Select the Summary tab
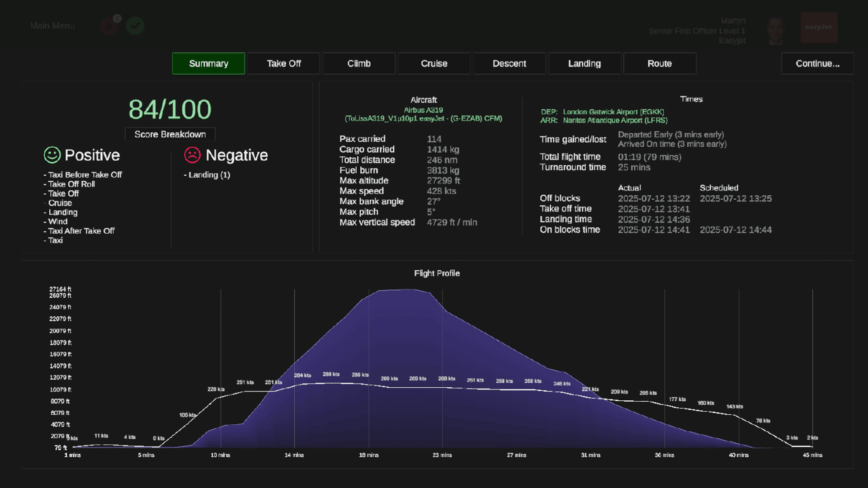Screen dimensions: 868x488 (208, 64)
